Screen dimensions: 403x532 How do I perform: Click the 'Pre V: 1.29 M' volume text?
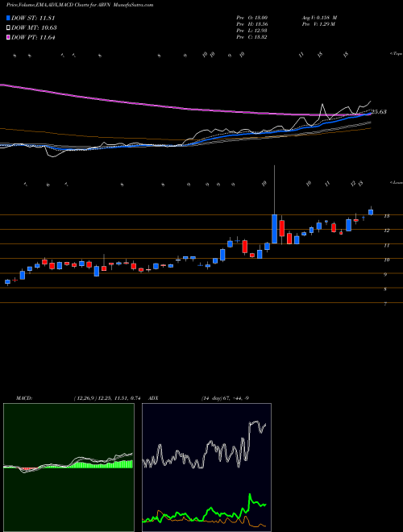point(318,24)
